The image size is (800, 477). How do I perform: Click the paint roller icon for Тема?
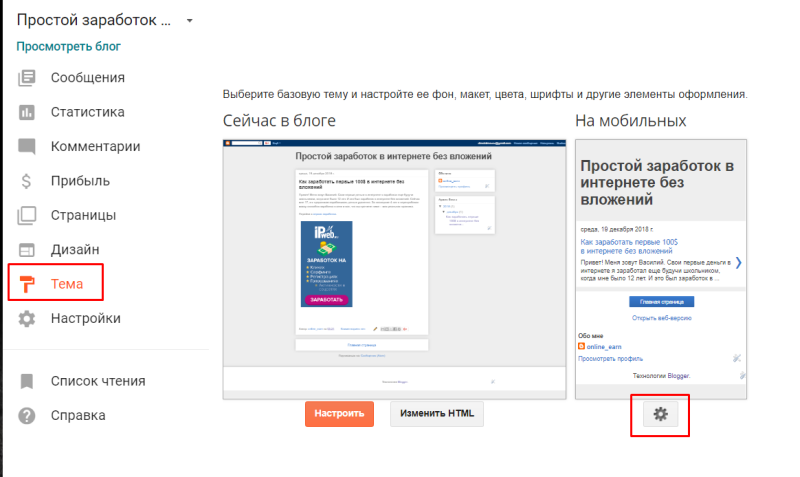(27, 284)
